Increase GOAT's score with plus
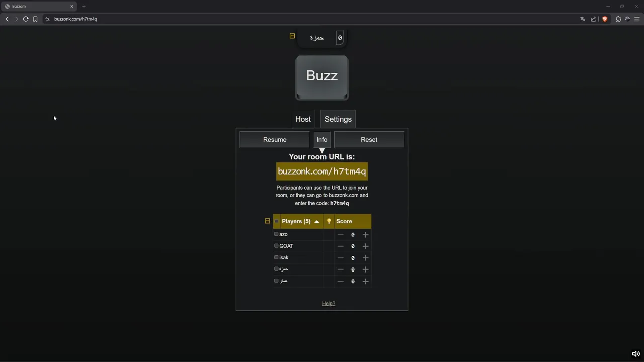Image resolution: width=644 pixels, height=362 pixels. click(x=366, y=246)
